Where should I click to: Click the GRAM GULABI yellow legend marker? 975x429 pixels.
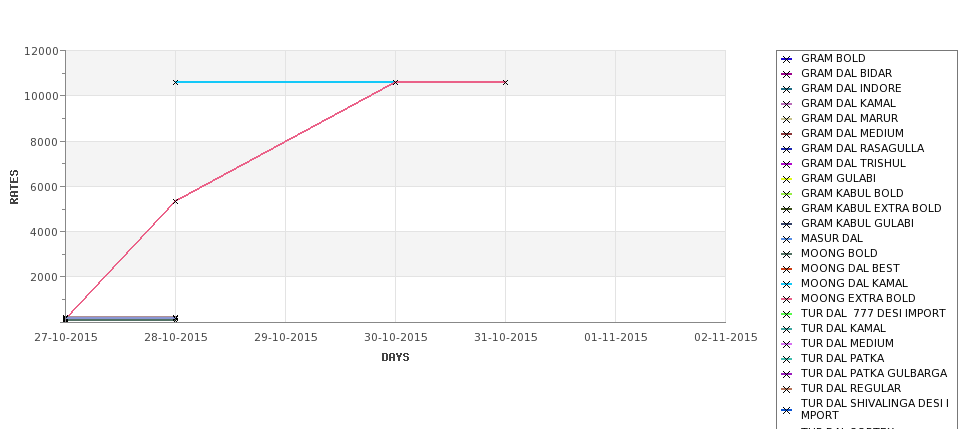click(786, 179)
